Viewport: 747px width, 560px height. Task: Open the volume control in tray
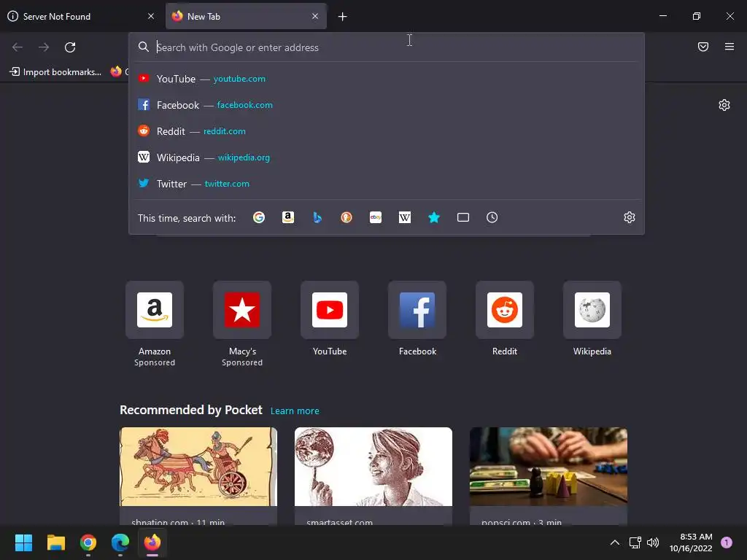coord(653,542)
